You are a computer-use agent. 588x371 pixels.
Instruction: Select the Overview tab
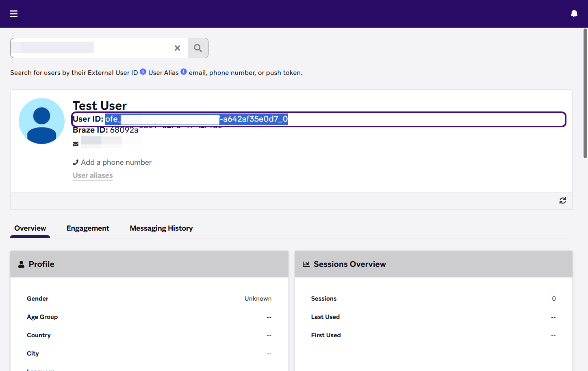(30, 228)
